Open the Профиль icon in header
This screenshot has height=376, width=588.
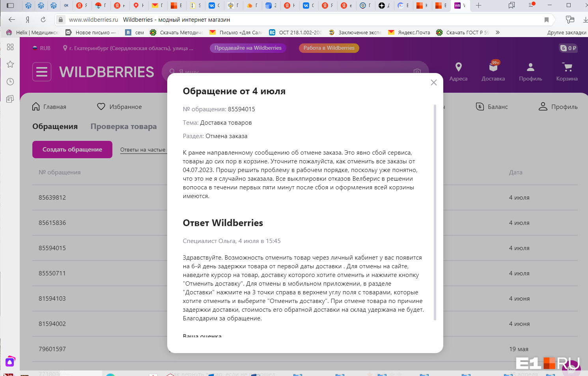coord(530,67)
